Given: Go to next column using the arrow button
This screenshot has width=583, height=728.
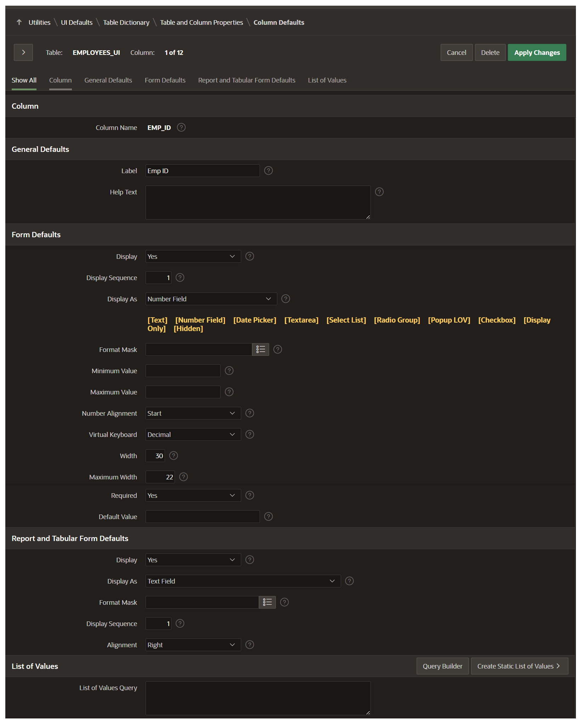Looking at the screenshot, I should (x=23, y=52).
